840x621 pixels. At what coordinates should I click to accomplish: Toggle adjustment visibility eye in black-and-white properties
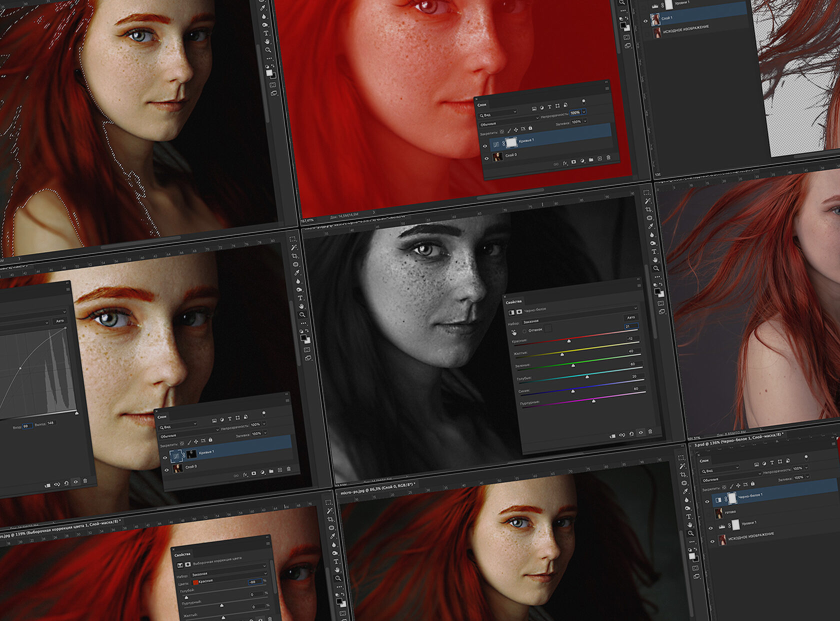(641, 432)
